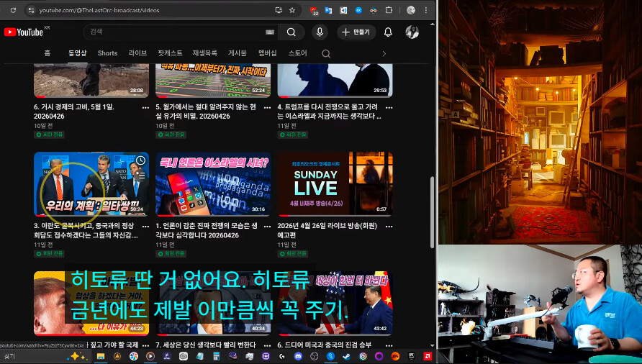Open video '4. 트럼프를 다시 전쟁으로 몰고 가려'

(329, 112)
